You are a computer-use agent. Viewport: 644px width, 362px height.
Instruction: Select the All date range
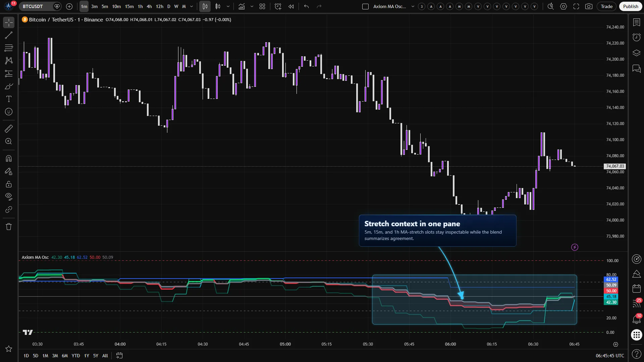[105, 356]
